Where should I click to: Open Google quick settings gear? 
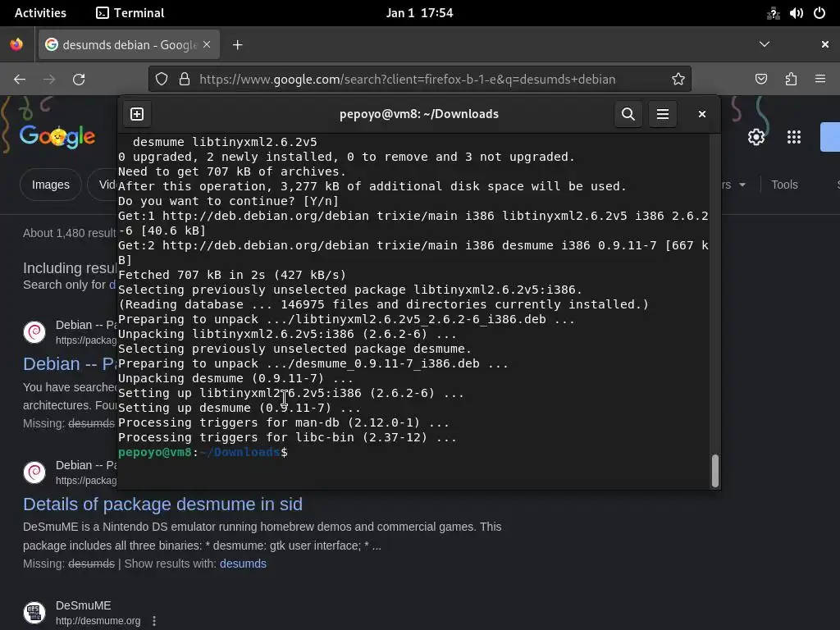pos(756,137)
